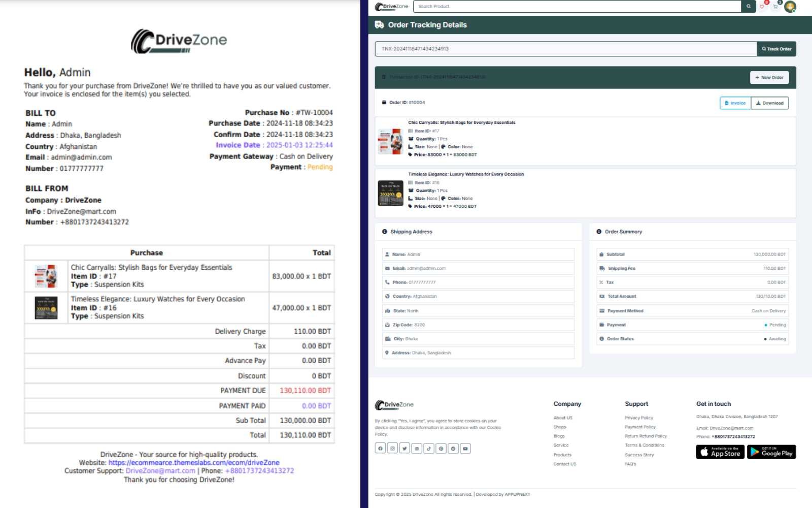
Task: Click the watches thumbnail on invoice
Action: (46, 308)
